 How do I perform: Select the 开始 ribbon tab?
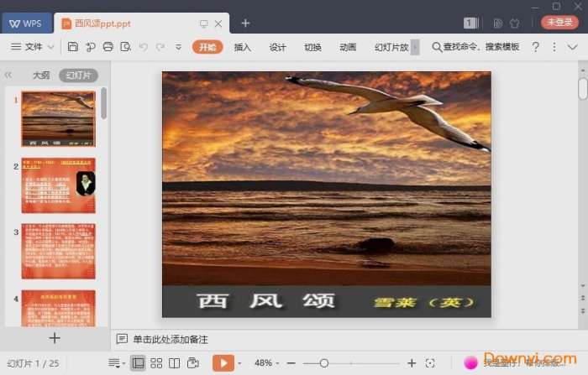(x=207, y=47)
